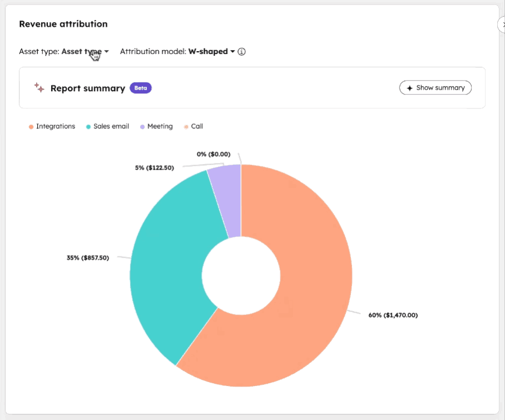This screenshot has height=420, width=505.
Task: Click the sparkle icon beside Report summary
Action: click(x=39, y=88)
